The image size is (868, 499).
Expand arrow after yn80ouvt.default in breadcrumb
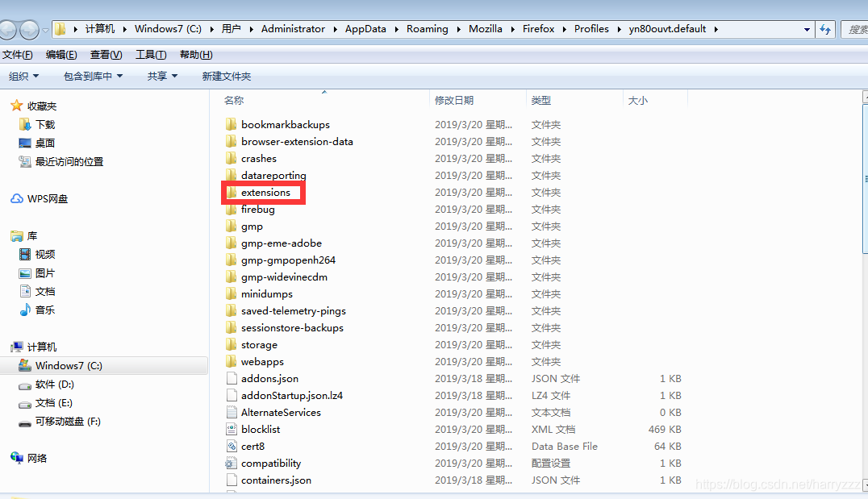point(716,29)
